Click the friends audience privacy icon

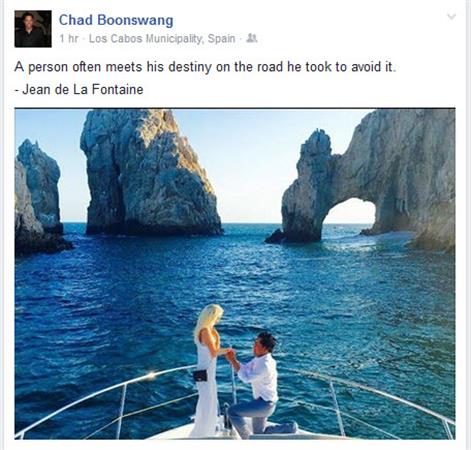pos(252,38)
